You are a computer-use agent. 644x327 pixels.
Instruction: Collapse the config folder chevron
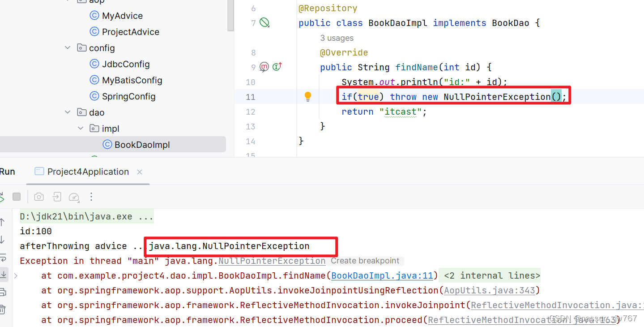point(68,48)
